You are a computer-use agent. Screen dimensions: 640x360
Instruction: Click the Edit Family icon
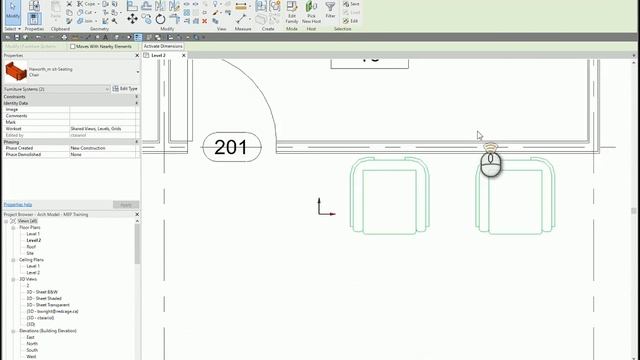[x=292, y=12]
